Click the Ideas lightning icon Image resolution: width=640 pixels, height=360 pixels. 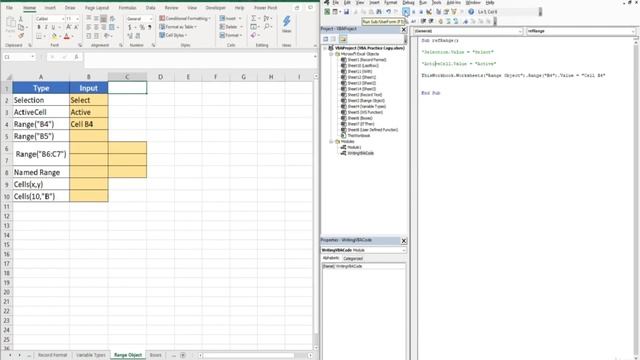tap(287, 24)
